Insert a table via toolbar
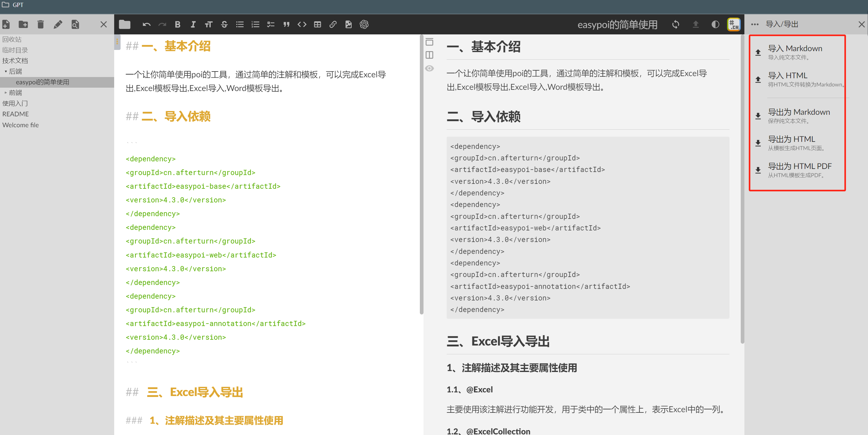This screenshot has height=435, width=868. [317, 24]
